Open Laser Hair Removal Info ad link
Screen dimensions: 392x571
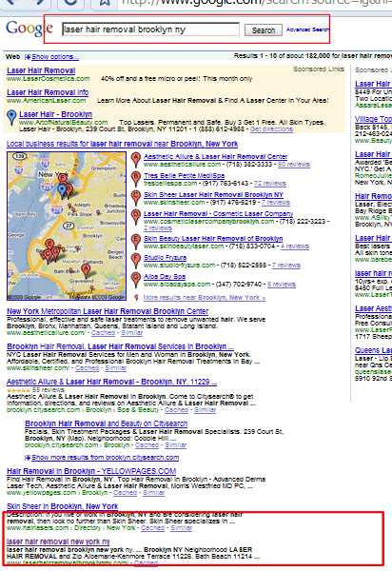[x=48, y=92]
